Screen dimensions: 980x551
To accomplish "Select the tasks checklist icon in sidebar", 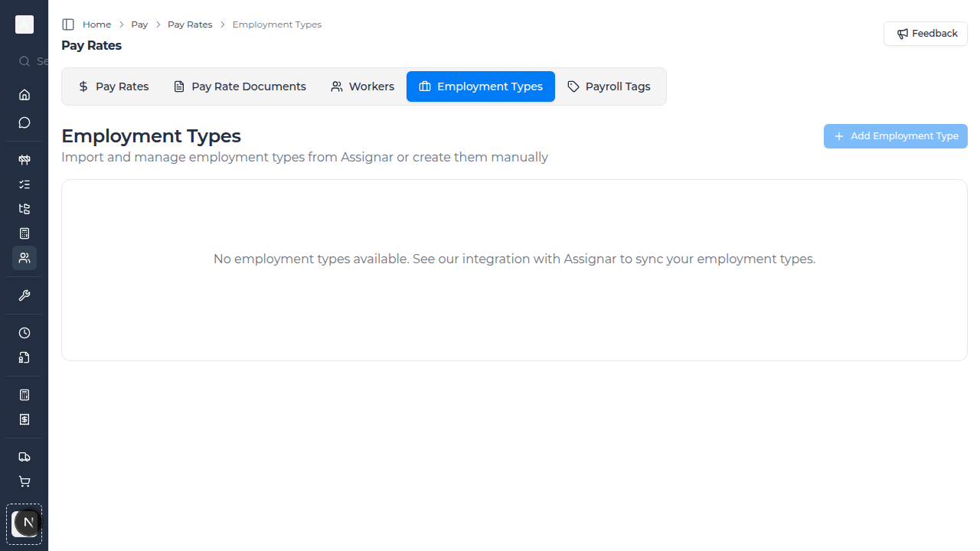I will tap(24, 184).
